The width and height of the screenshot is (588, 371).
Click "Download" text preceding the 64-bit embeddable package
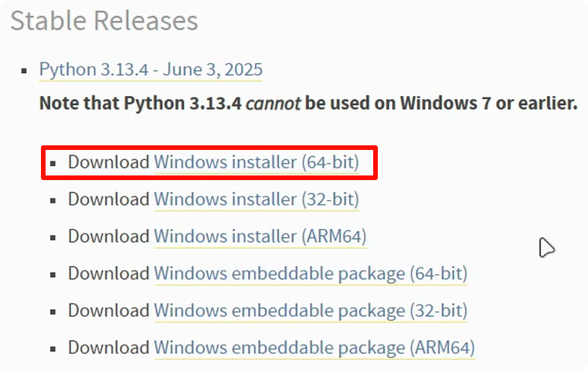[x=108, y=273]
